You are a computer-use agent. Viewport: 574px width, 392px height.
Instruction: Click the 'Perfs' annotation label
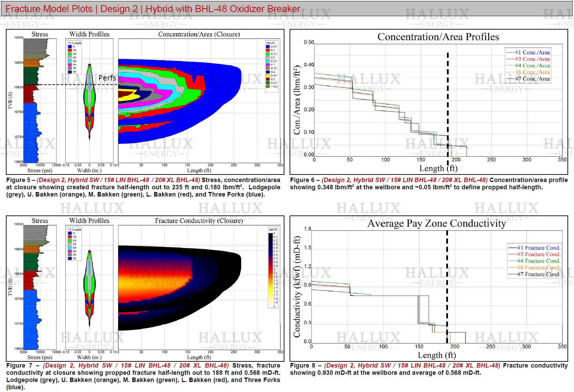click(x=107, y=78)
